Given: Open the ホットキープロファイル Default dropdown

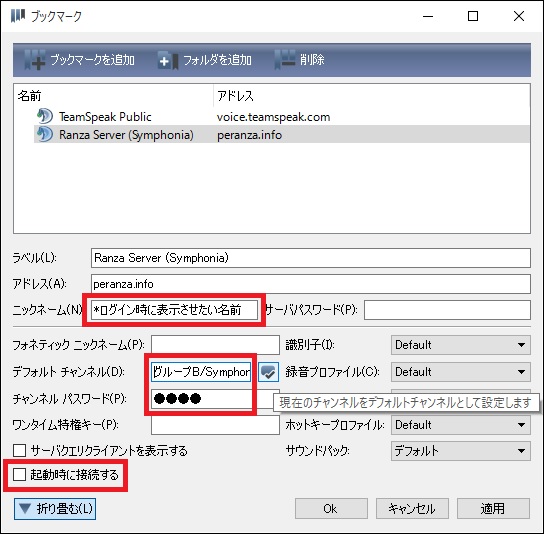Looking at the screenshot, I should pos(461,425).
